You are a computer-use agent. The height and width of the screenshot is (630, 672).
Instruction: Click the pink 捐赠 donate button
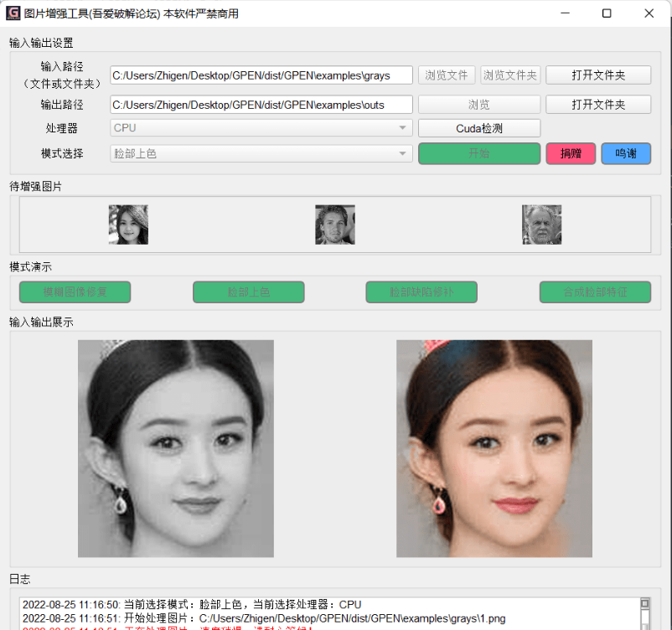(x=571, y=153)
